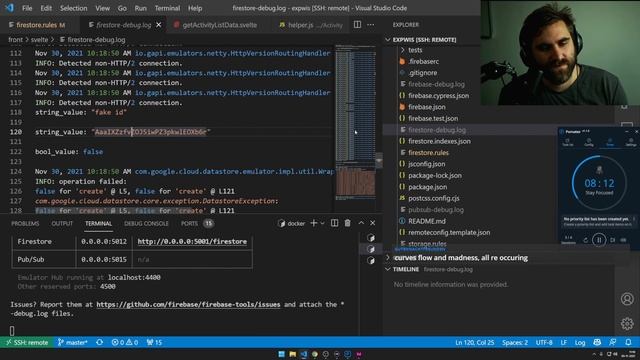
Task: Select the first terminal instance in the list
Action: pyautogui.click(x=371, y=238)
